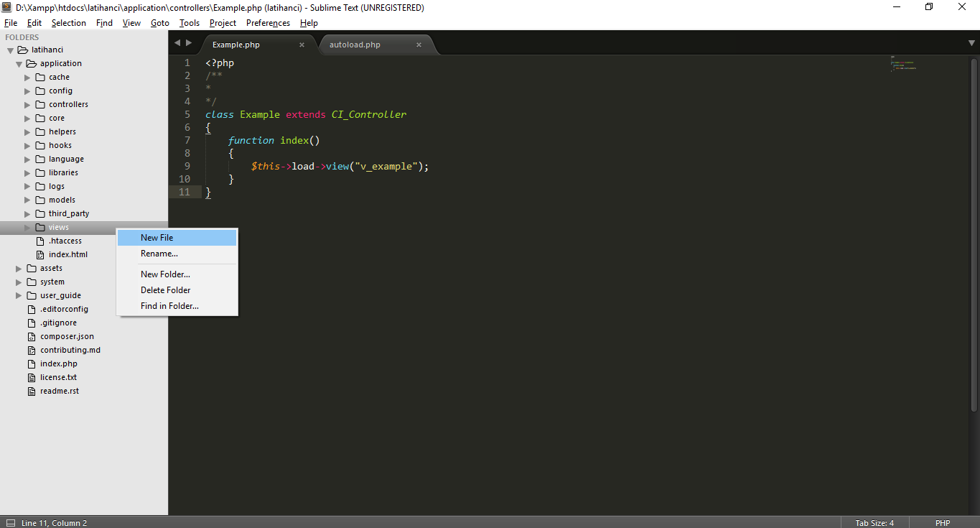This screenshot has height=528, width=980.
Task: Click the controllers folder icon in the sidebar
Action: (39, 104)
